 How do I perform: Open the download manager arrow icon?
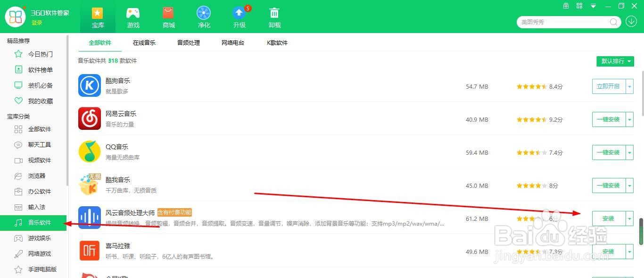click(x=631, y=22)
